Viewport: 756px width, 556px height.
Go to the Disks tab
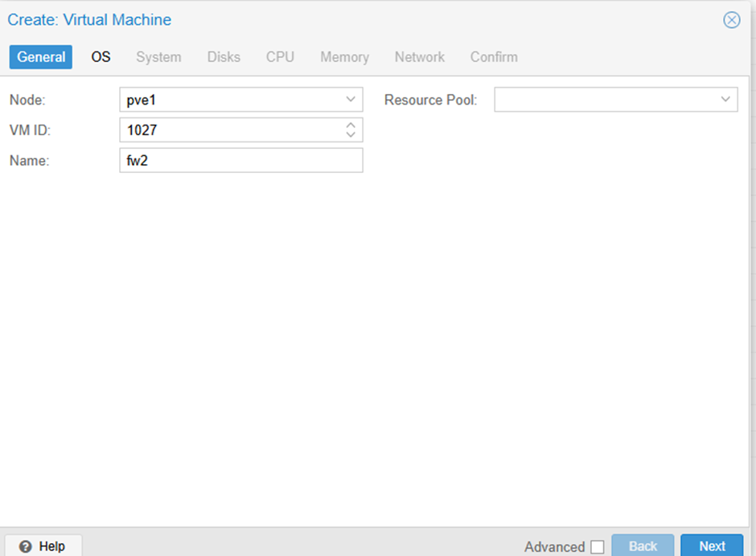(x=224, y=57)
